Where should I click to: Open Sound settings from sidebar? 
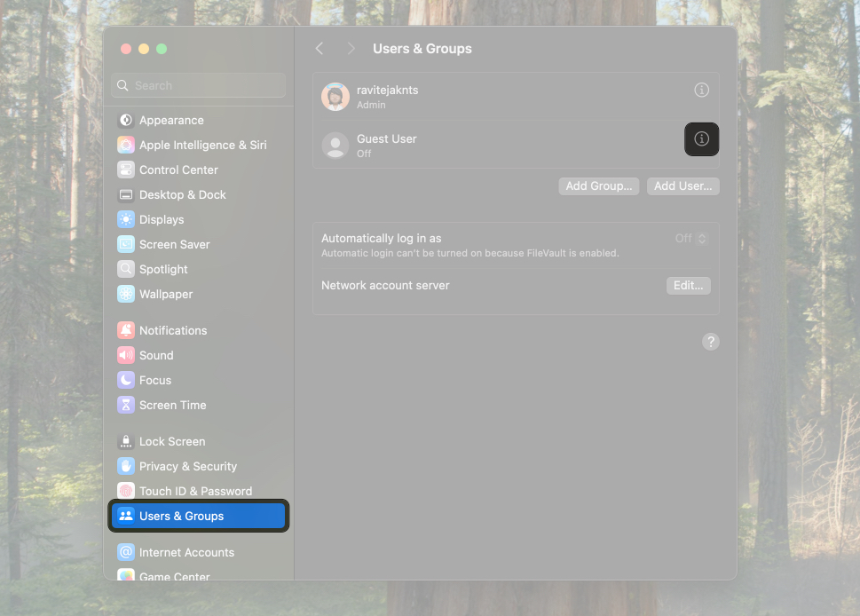point(156,354)
